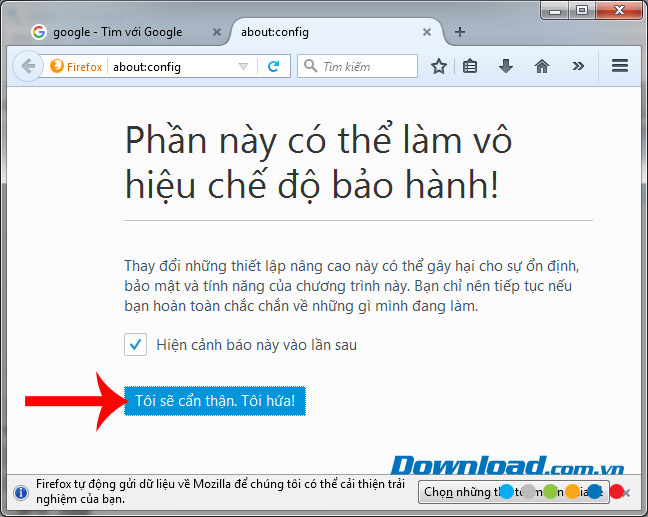Show bookmarks list icon
The width and height of the screenshot is (648, 517).
[x=470, y=66]
